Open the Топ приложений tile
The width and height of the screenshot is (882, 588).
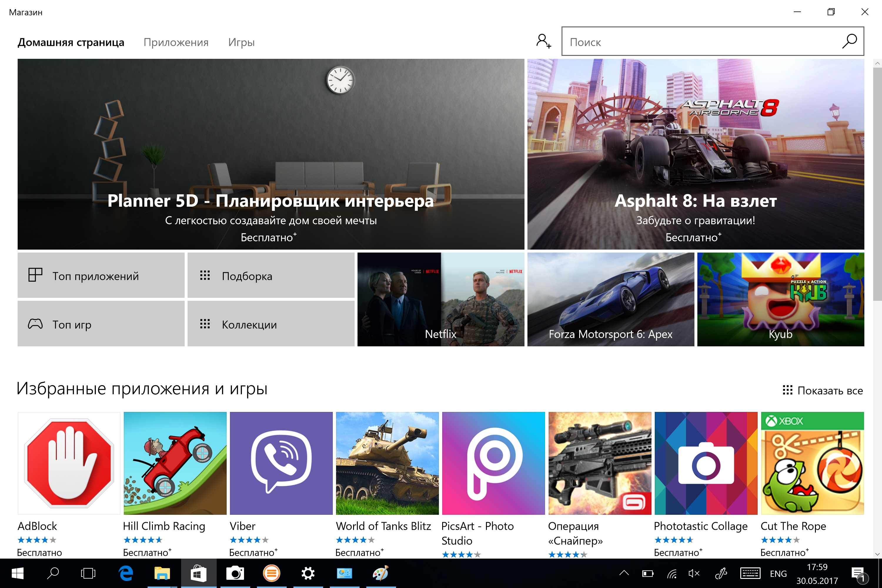point(101,275)
